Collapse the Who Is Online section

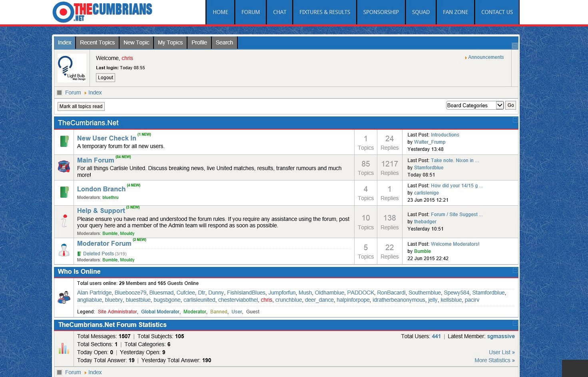coord(515,271)
